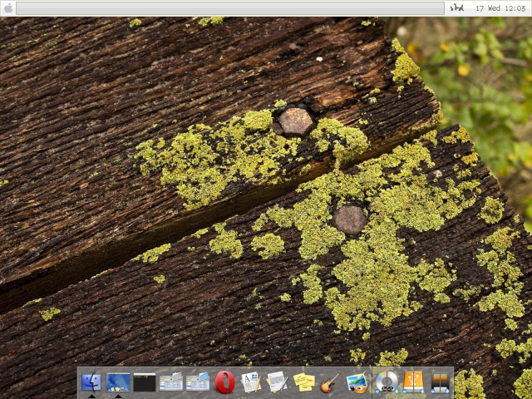Launch the GarageBand guitar icon
This screenshot has height=399, width=532.
(331, 382)
